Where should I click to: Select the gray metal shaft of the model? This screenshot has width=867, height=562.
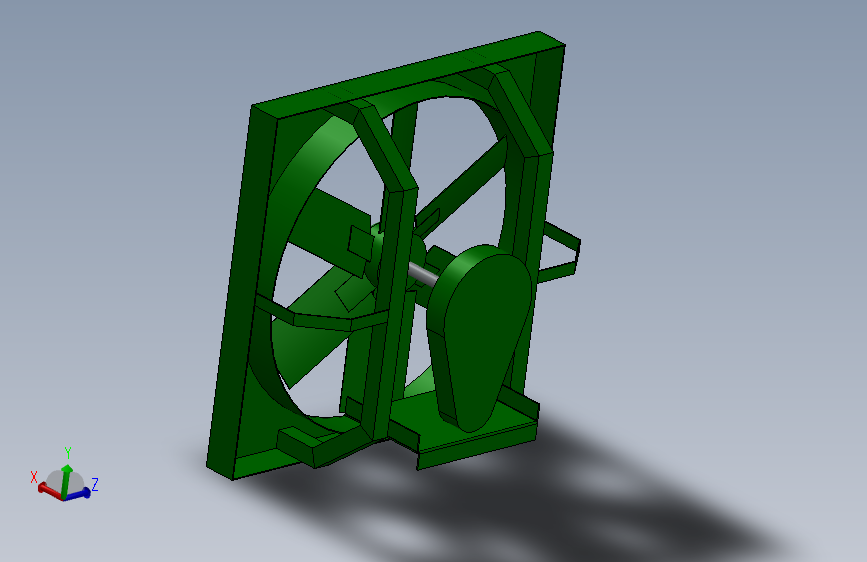[424, 275]
